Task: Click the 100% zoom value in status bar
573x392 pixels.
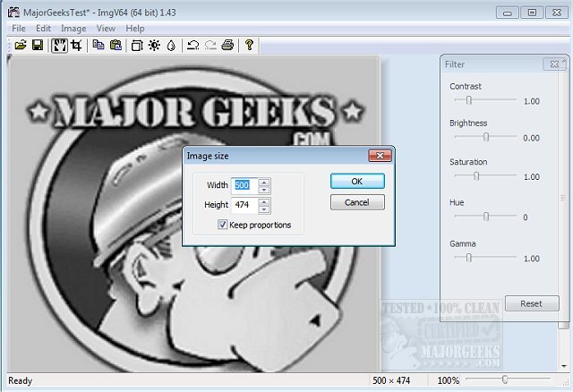Action: coord(448,380)
